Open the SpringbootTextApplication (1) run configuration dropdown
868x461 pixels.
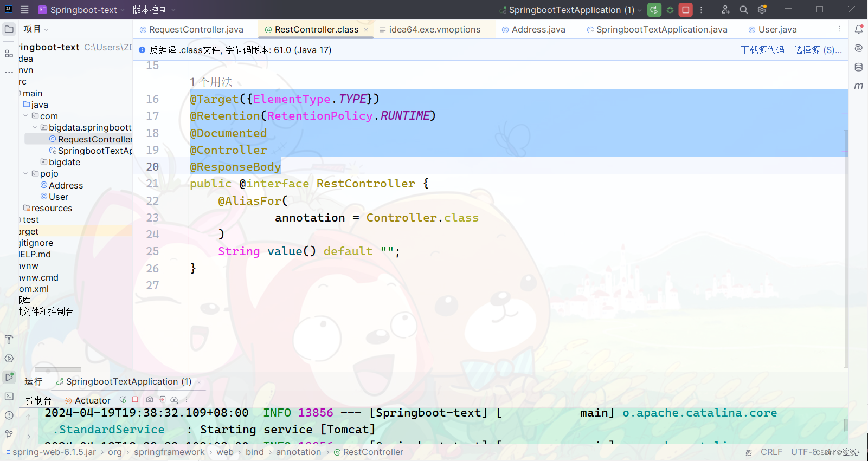point(571,10)
